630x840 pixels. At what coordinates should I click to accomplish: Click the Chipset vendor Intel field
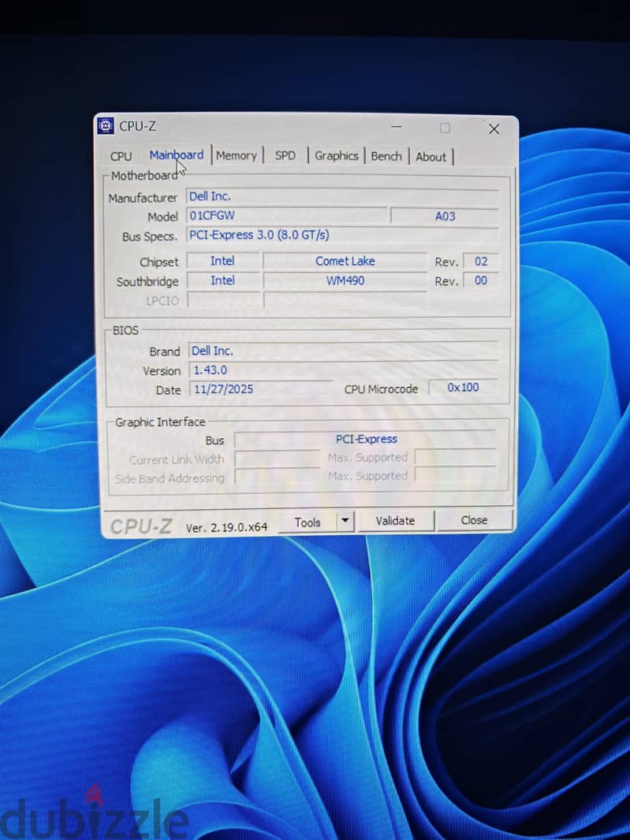pyautogui.click(x=222, y=261)
